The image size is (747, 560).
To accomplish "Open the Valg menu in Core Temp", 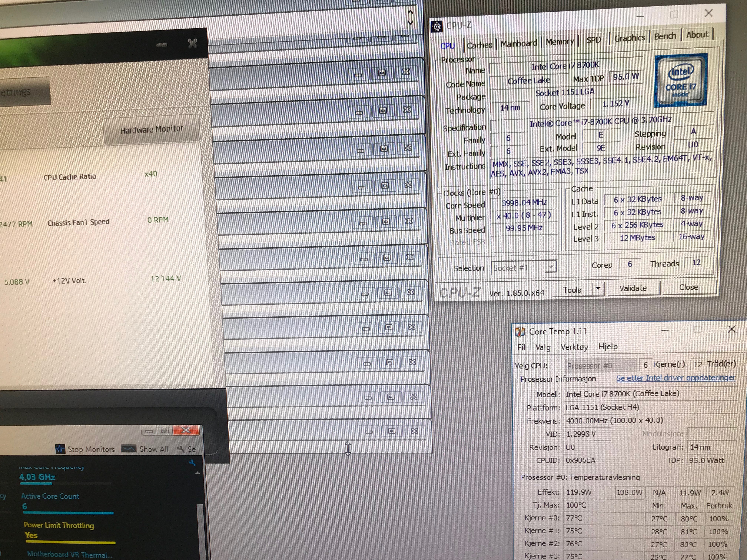I will coord(543,347).
